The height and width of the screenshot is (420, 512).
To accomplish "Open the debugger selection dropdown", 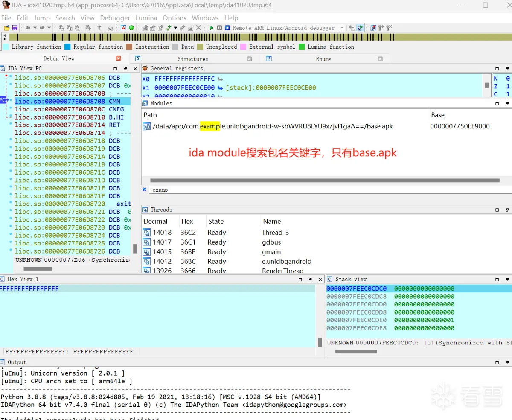I will [x=342, y=28].
